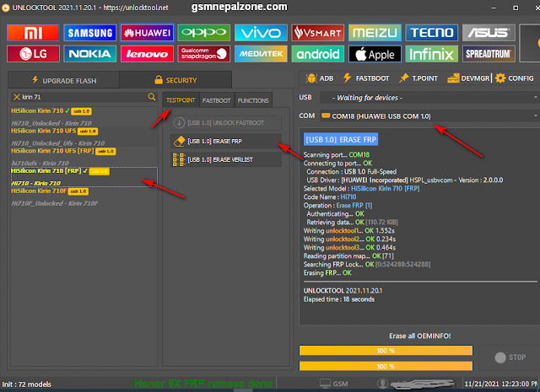Screen dimensions: 540x392
Task: Click [USB 1.0] ERASE VERLIST button
Action: pos(226,159)
